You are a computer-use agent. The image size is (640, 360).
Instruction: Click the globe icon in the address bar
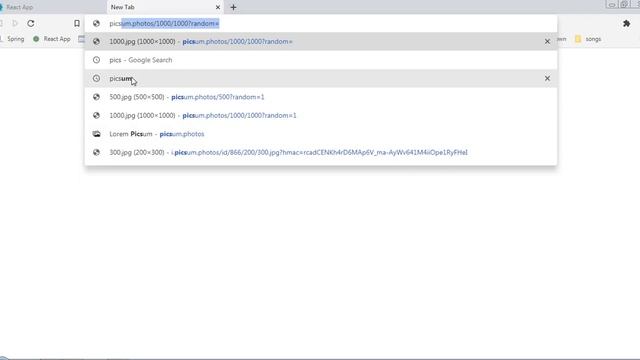[96, 24]
